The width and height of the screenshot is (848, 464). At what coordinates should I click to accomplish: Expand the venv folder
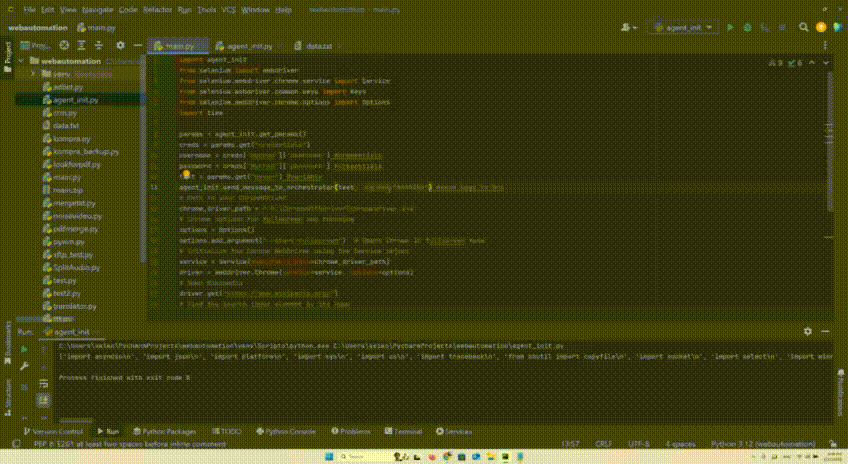coord(33,74)
